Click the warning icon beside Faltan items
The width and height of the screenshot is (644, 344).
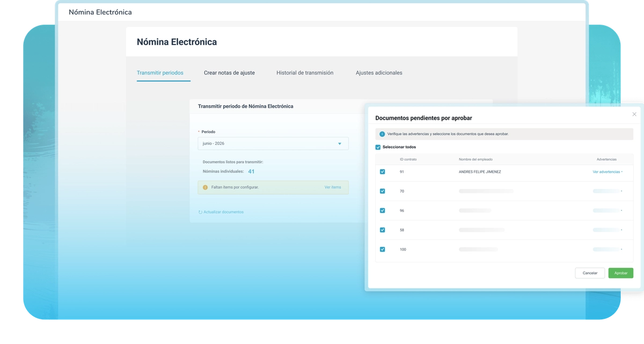point(205,187)
